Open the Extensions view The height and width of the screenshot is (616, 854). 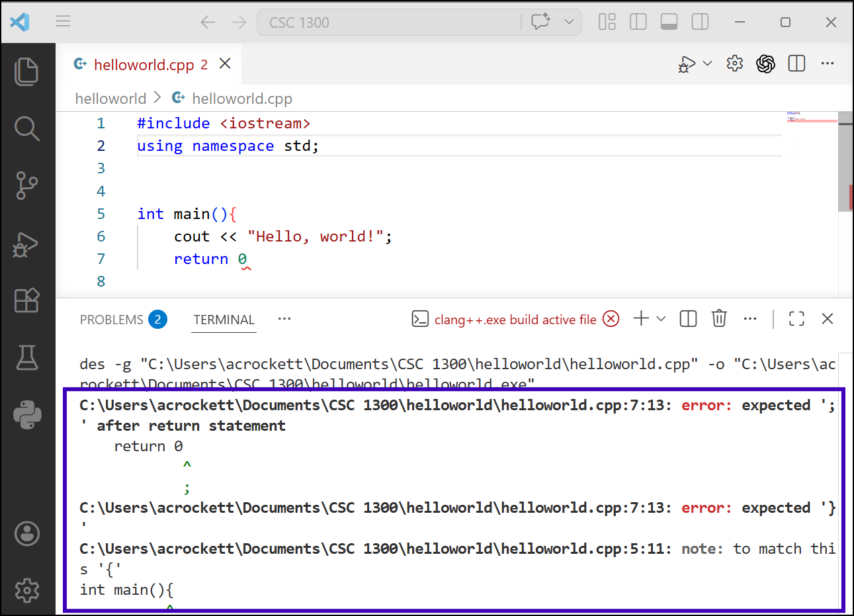(x=27, y=300)
